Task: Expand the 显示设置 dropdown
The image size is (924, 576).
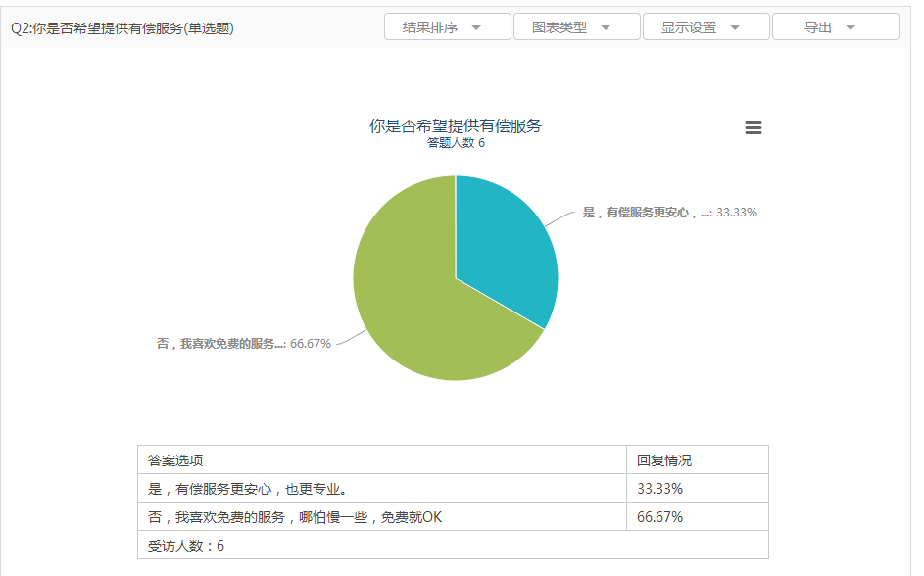Action: (705, 27)
